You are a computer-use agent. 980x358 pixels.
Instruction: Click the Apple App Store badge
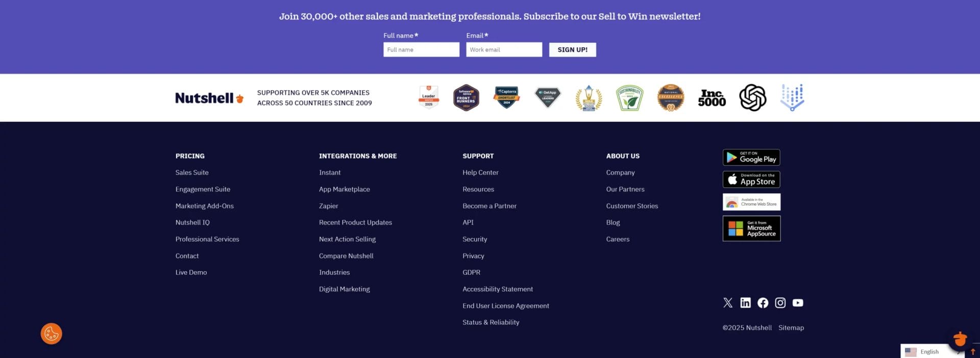751,180
